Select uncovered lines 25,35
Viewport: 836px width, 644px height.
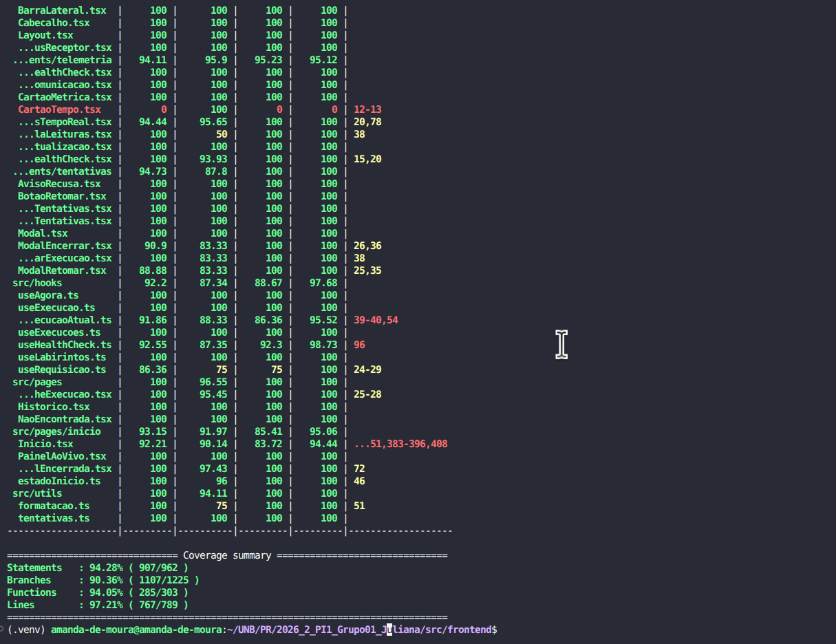click(x=367, y=270)
